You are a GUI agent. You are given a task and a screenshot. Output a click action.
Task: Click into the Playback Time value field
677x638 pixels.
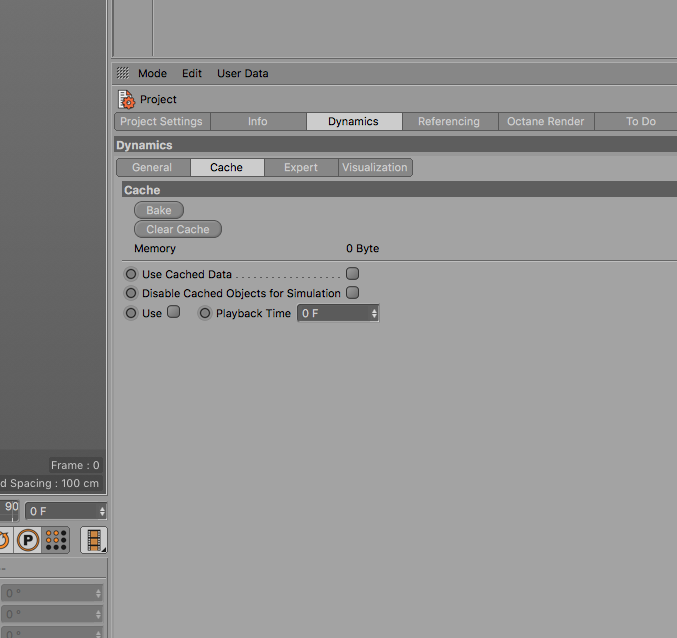pyautogui.click(x=333, y=313)
